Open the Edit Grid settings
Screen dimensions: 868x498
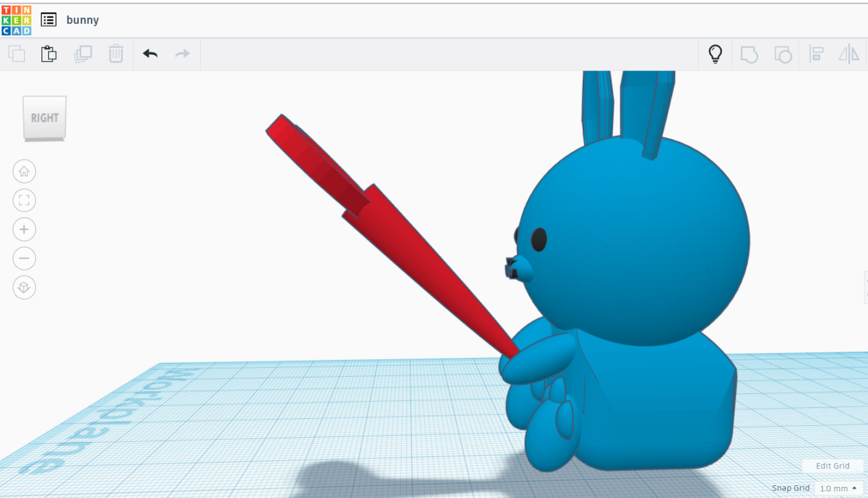(832, 466)
